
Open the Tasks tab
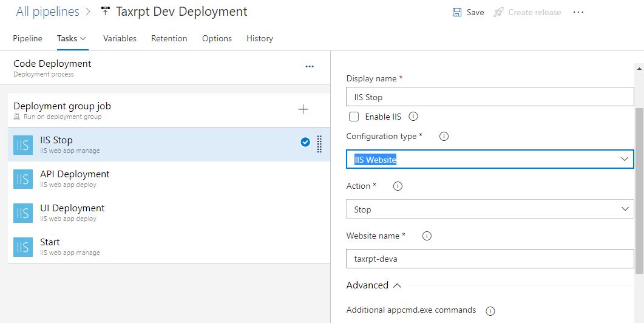click(67, 39)
